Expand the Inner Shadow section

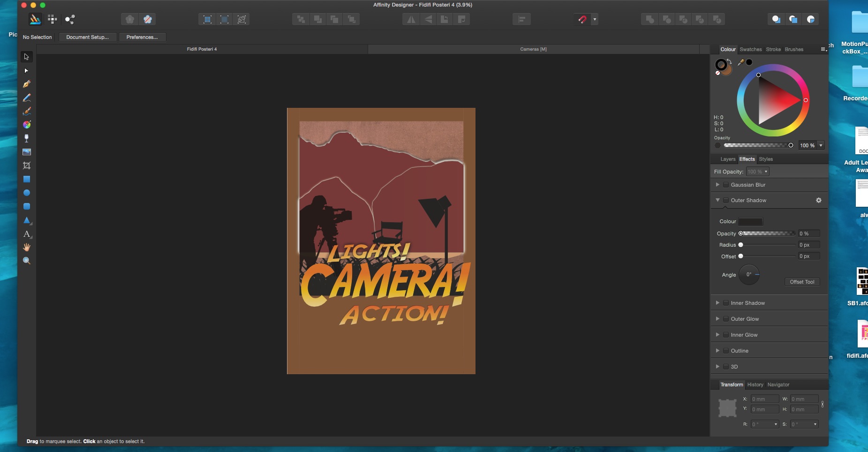[x=717, y=303]
